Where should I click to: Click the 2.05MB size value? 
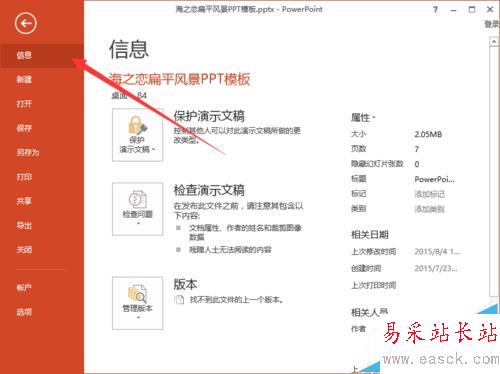[x=428, y=134]
